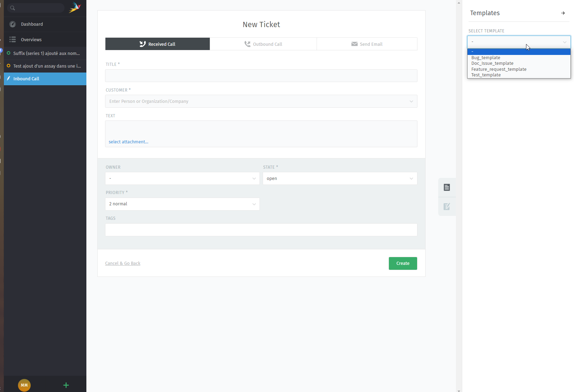Open Overviews from the sidebar
The width and height of the screenshot is (574, 392).
click(45, 39)
